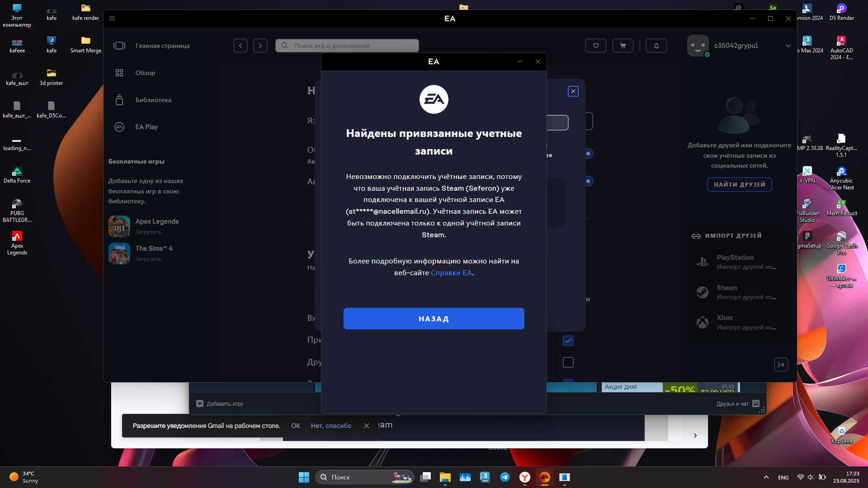Viewport: 868px width, 488px height.
Task: Click the taskbar Поиск search box
Action: coord(364,477)
